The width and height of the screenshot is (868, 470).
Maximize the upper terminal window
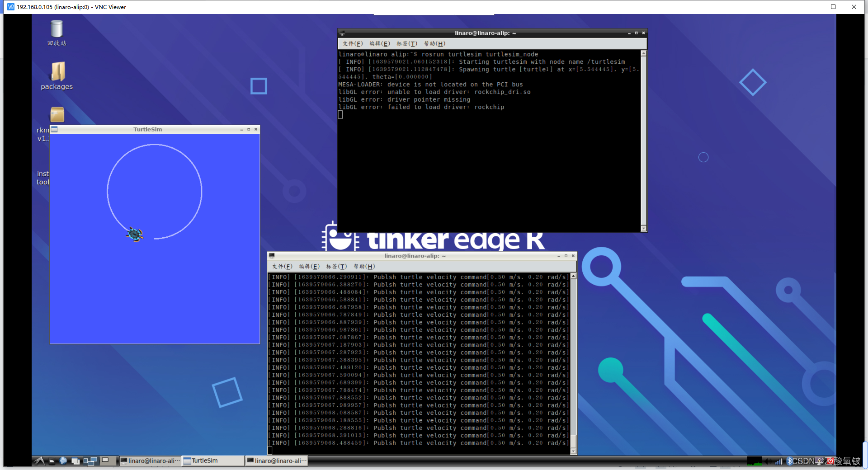coord(636,33)
